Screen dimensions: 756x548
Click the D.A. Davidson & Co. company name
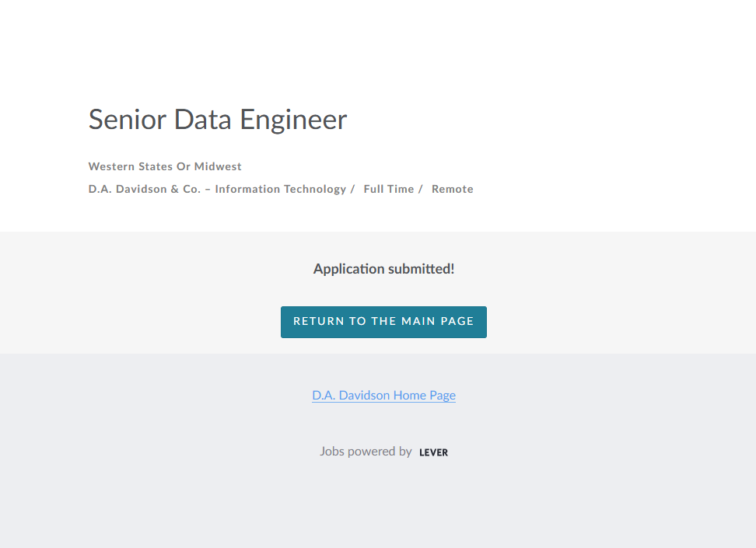point(145,189)
